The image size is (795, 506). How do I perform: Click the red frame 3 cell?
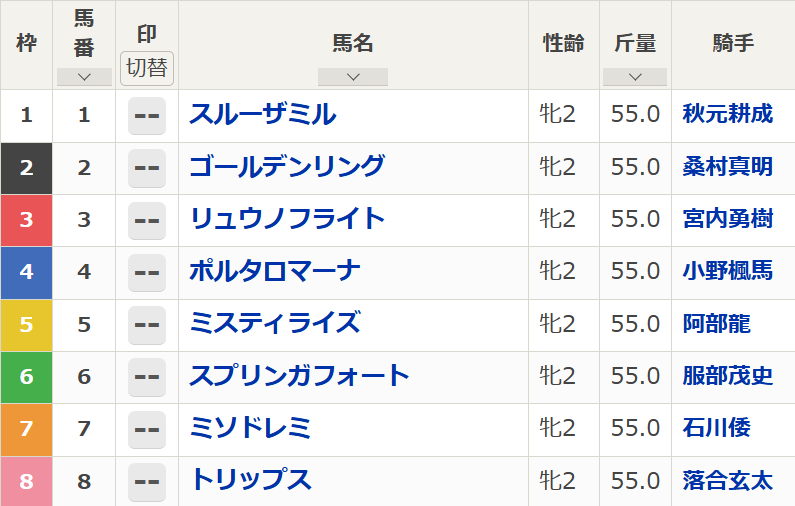pyautogui.click(x=26, y=221)
